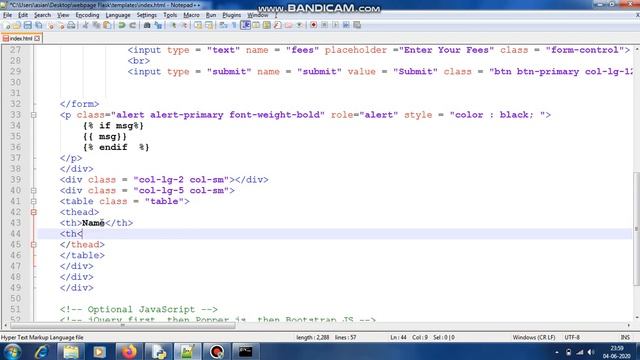This screenshot has height=360, width=640.
Task: Click the macro Playback icon
Action: pyautogui.click(x=336, y=25)
